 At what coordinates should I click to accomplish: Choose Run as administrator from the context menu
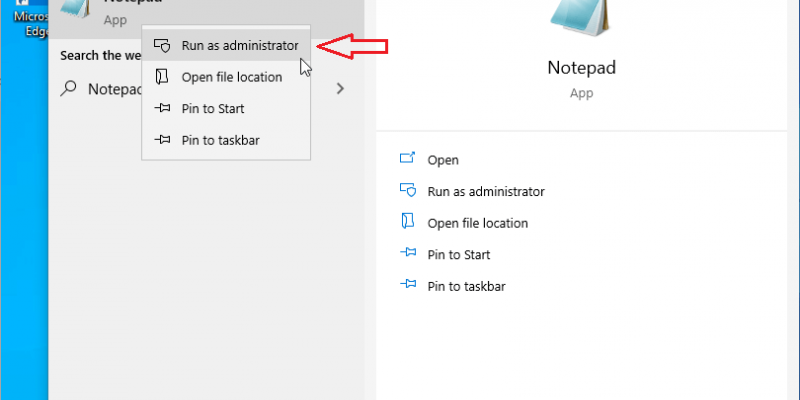pyautogui.click(x=239, y=46)
